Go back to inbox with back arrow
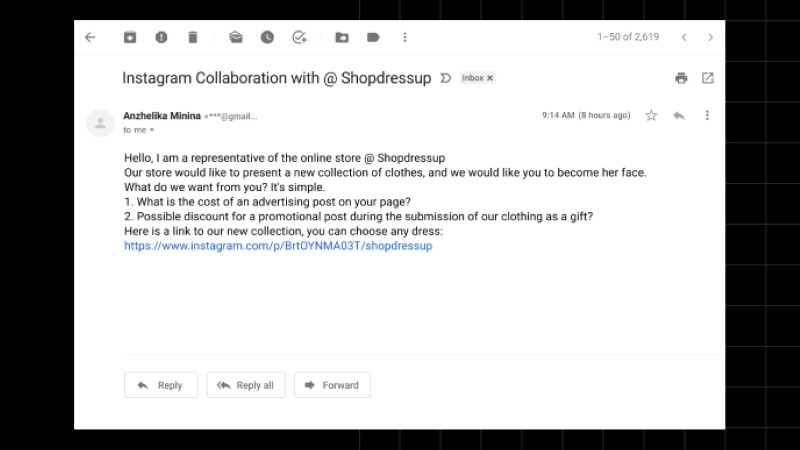The image size is (800, 450). click(90, 37)
